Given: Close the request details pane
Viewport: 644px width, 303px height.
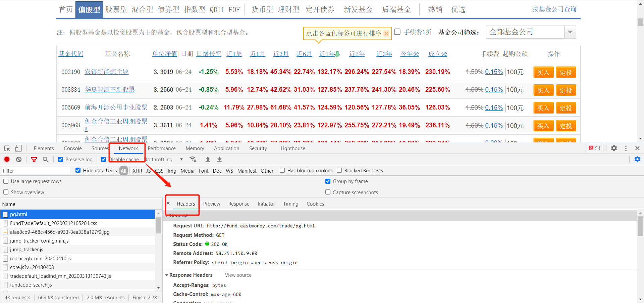Looking at the screenshot, I should 168,203.
